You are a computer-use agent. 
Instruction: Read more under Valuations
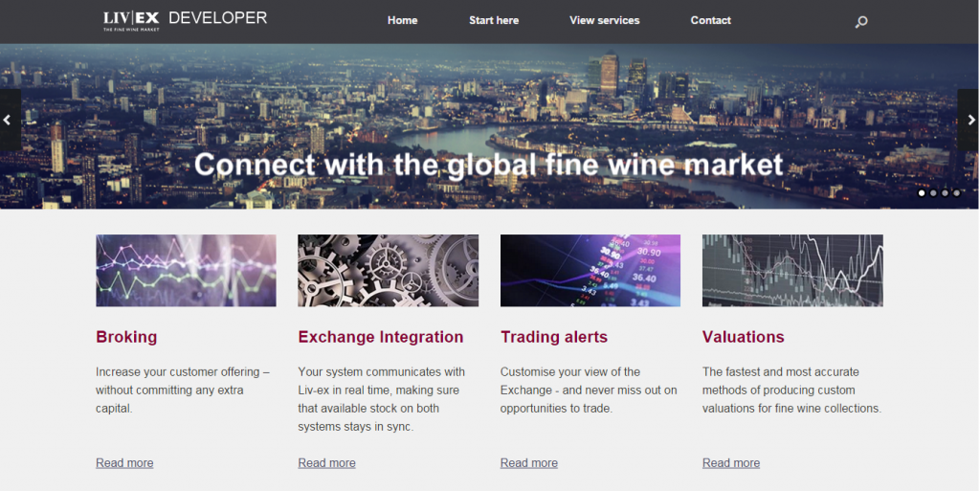[731, 463]
